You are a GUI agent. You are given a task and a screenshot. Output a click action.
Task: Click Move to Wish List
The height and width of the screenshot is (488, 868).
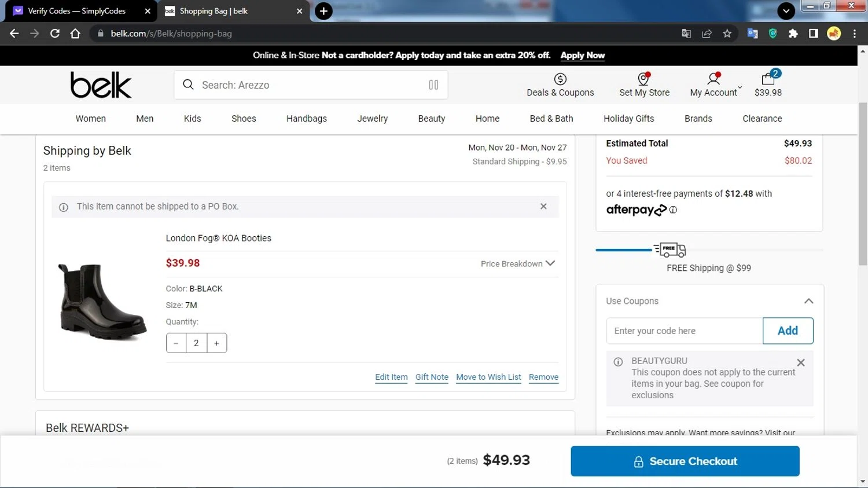click(488, 377)
